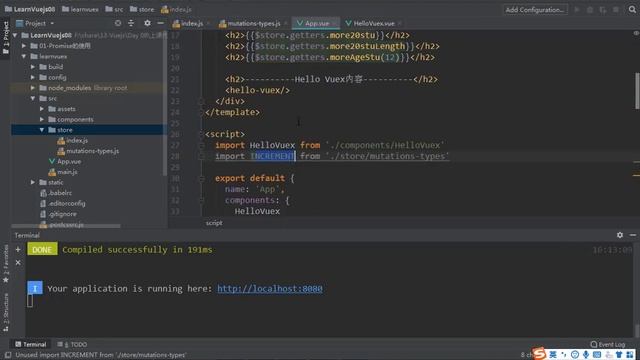This screenshot has height=360, width=640.
Task: Click the project tree horizontal scrollbar
Action: click(x=66, y=226)
